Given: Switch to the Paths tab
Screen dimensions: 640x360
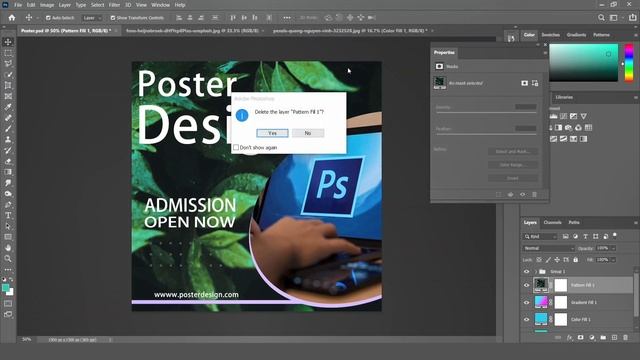Looking at the screenshot, I should [x=574, y=222].
